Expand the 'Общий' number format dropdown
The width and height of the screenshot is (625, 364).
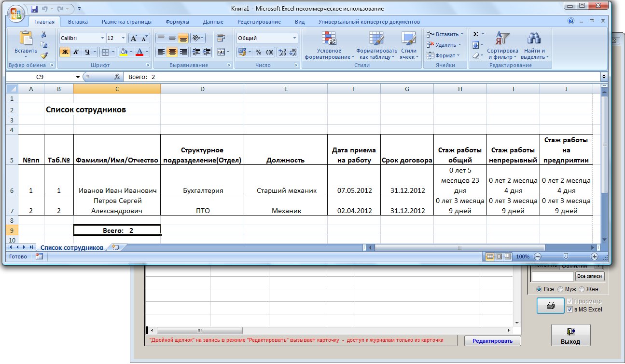coord(294,38)
